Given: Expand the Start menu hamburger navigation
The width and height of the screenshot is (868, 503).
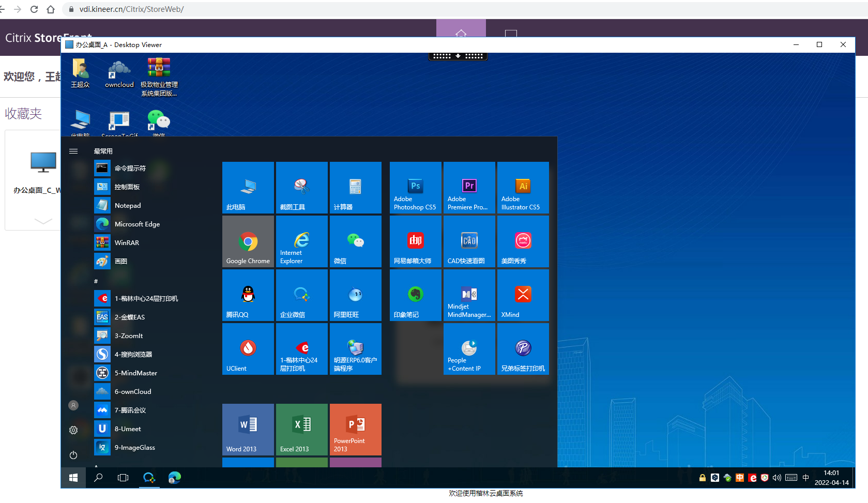Looking at the screenshot, I should (x=73, y=151).
